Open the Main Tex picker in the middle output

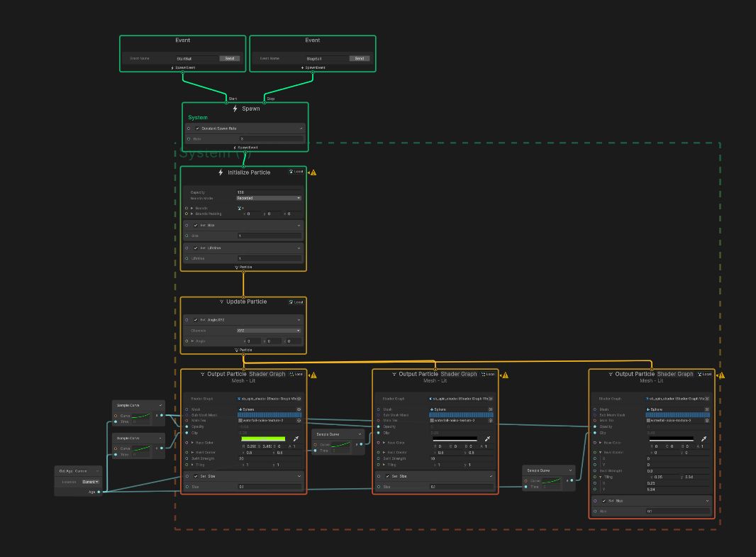490,421
